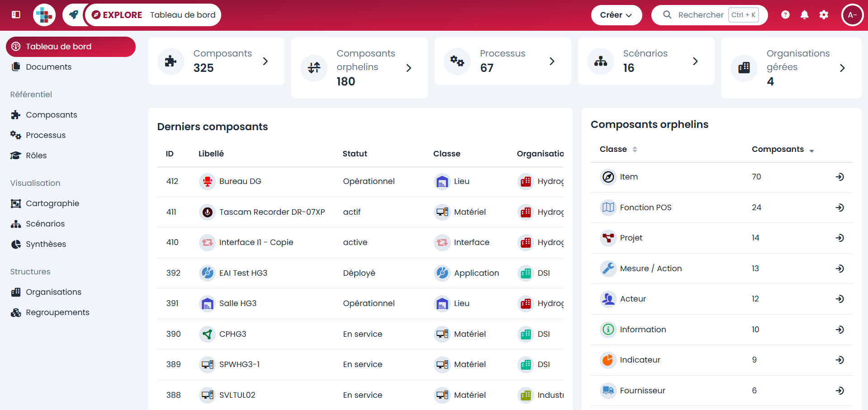Click the Mesure / Action label
The width and height of the screenshot is (868, 410).
point(651,269)
